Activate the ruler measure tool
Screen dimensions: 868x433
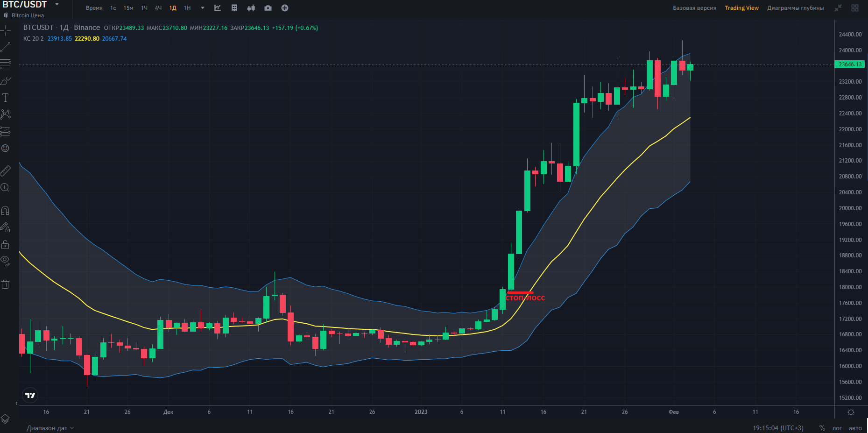click(6, 171)
